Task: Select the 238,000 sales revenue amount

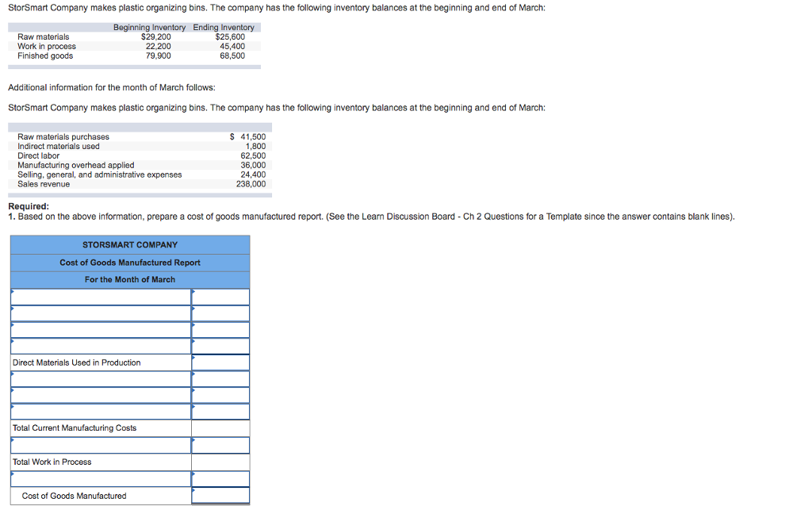Action: click(x=251, y=184)
